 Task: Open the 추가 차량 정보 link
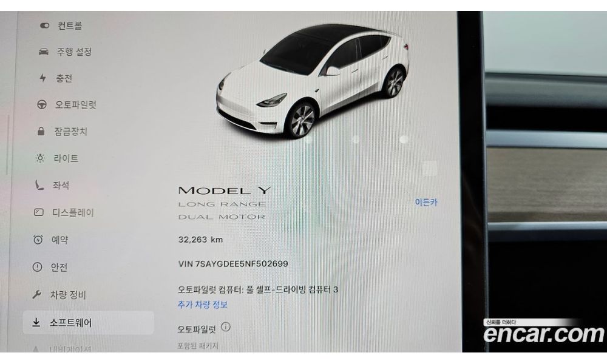coord(203,305)
